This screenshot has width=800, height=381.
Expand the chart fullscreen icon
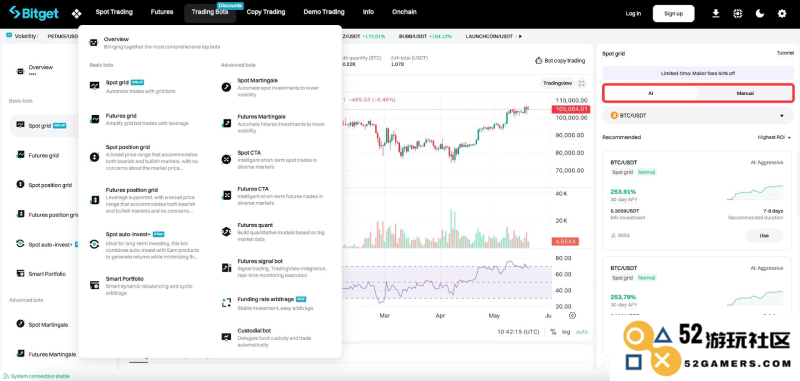[x=582, y=83]
